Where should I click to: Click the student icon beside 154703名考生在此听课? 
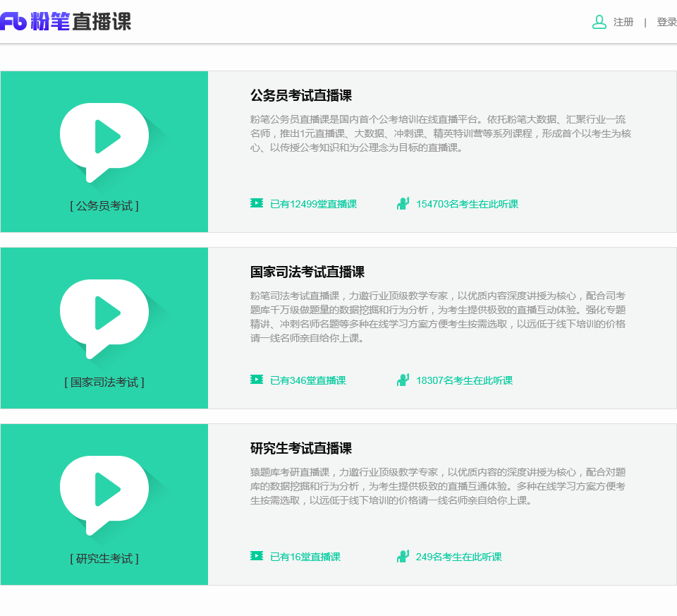pyautogui.click(x=403, y=203)
